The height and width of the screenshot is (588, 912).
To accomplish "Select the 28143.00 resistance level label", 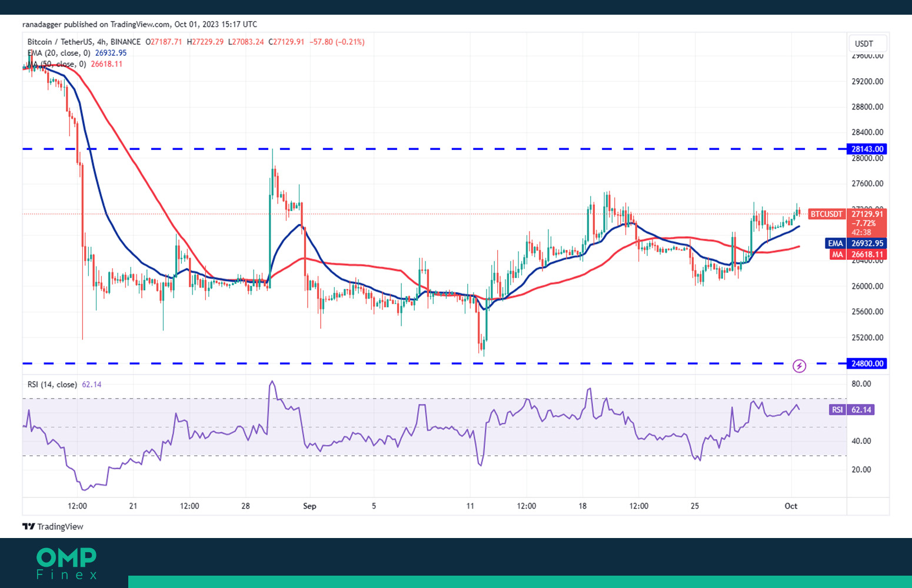I will [x=867, y=149].
